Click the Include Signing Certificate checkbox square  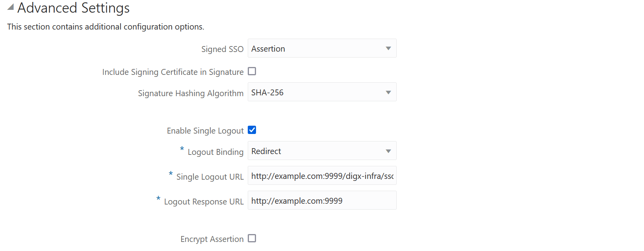coord(252,71)
